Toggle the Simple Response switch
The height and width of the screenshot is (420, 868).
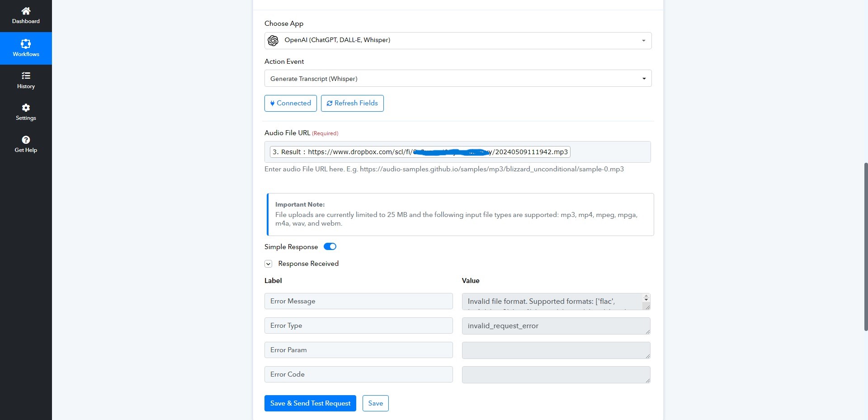coord(330,246)
